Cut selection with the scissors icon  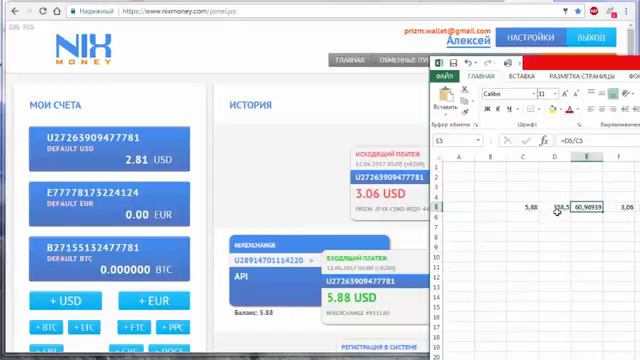[464, 89]
